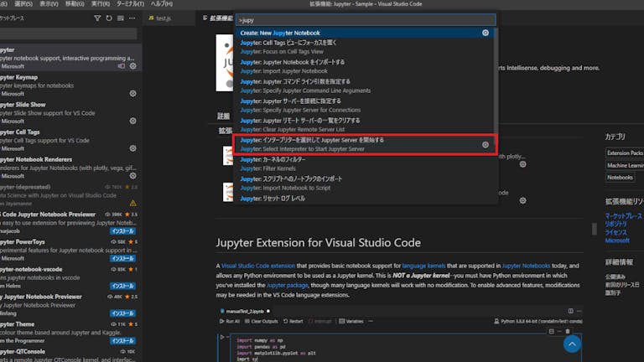Click the command palette input field
Screen dimensions: 644x362
point(366,20)
